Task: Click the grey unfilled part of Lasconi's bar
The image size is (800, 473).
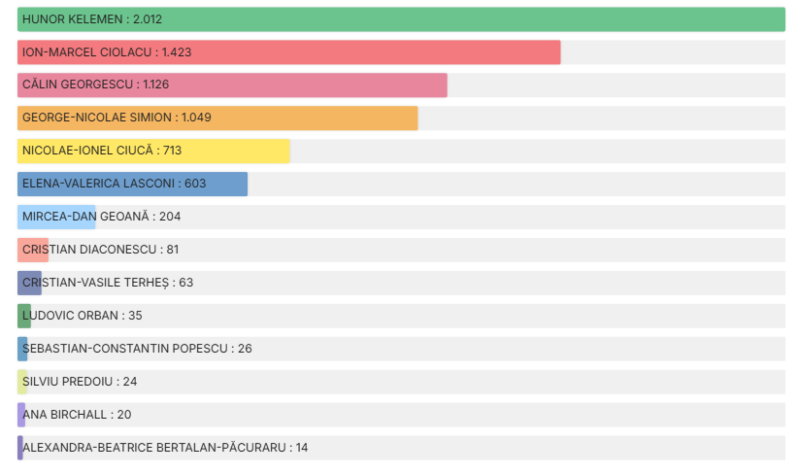Action: click(x=515, y=184)
